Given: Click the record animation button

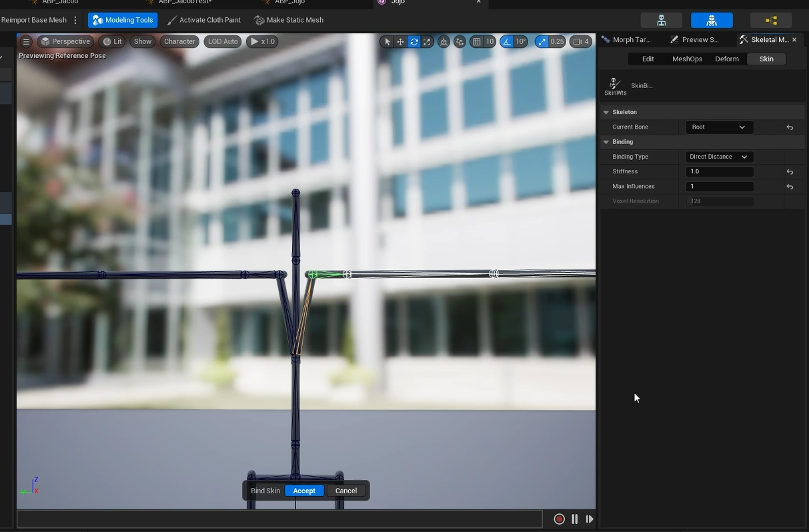Looking at the screenshot, I should coord(559,519).
